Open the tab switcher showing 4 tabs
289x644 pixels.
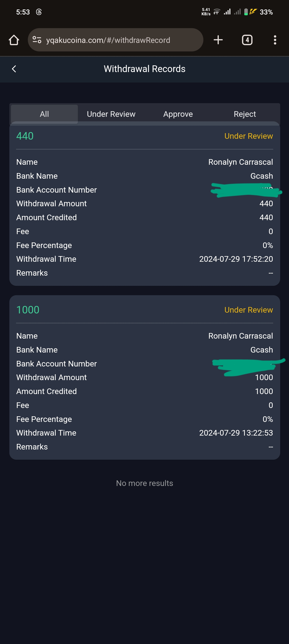247,40
